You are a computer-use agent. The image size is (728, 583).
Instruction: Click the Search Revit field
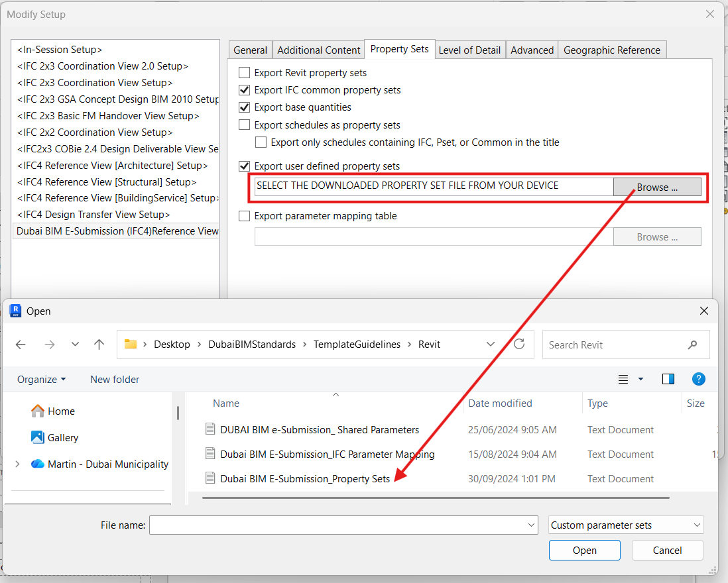[x=626, y=344]
